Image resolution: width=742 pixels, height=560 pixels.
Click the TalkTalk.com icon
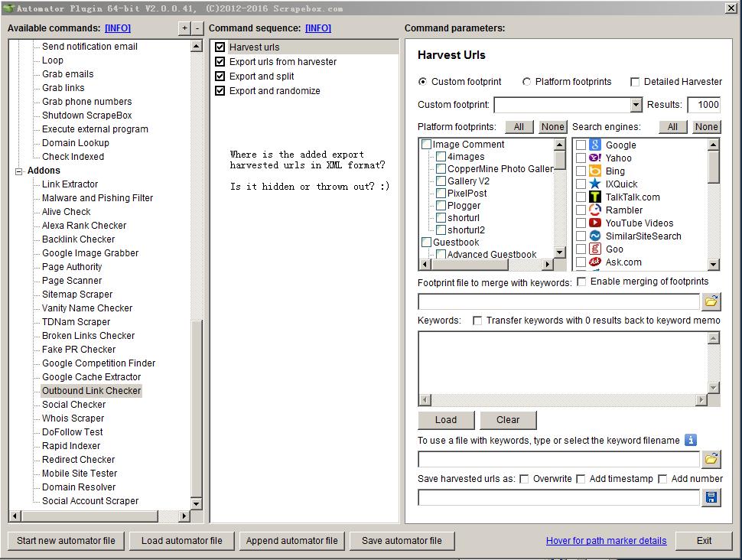click(x=595, y=197)
